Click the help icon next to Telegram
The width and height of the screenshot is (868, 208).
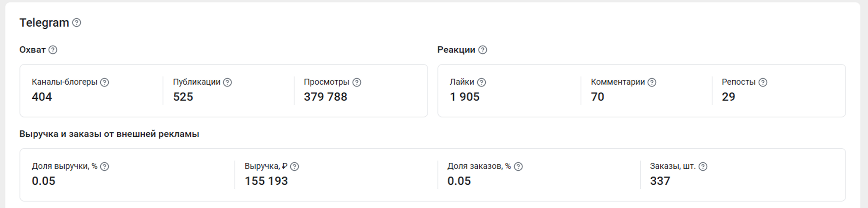click(x=77, y=23)
